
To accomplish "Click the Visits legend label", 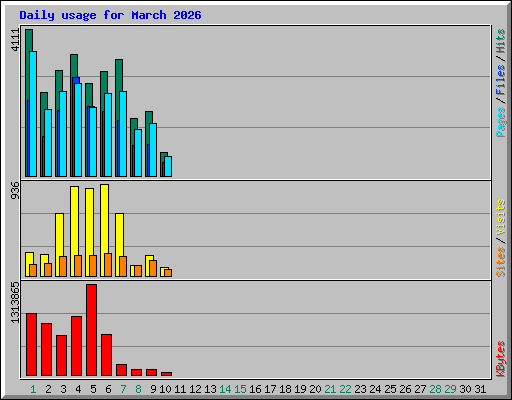I will (500, 218).
